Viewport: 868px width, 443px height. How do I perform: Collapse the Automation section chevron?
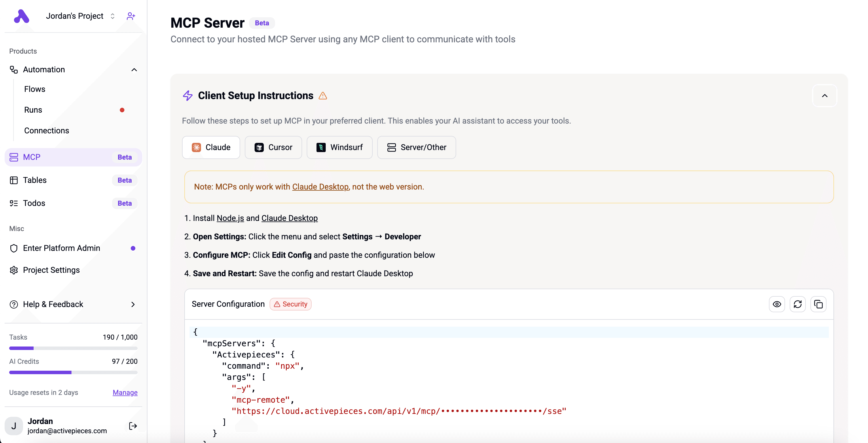(134, 70)
